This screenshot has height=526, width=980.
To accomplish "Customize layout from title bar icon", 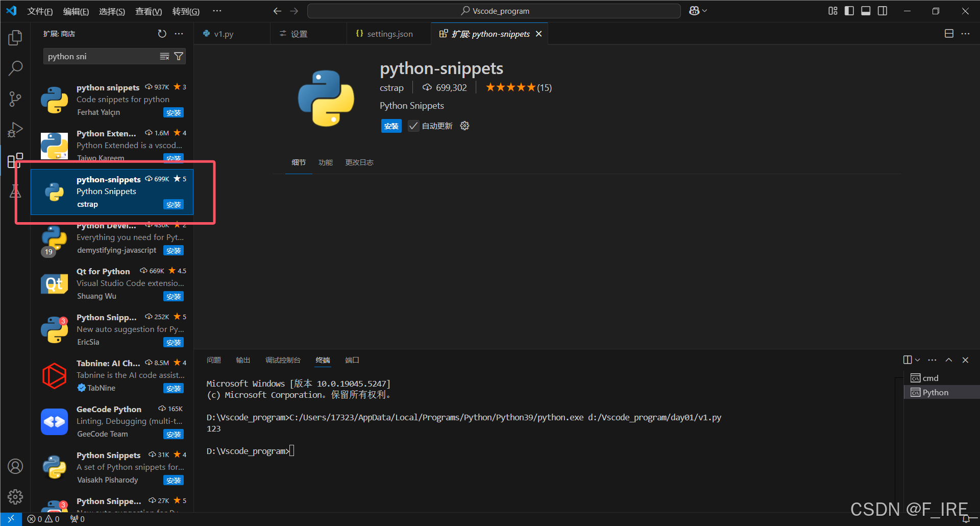I will tap(833, 11).
